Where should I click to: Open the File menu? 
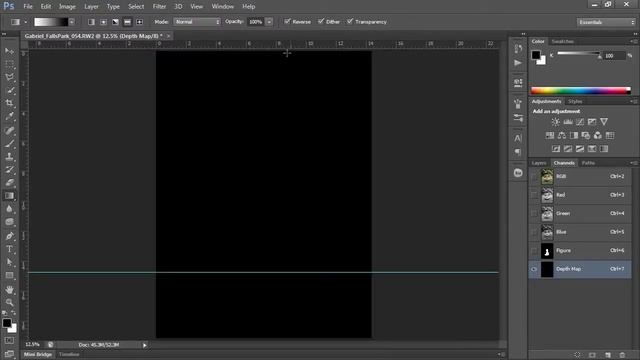28,7
